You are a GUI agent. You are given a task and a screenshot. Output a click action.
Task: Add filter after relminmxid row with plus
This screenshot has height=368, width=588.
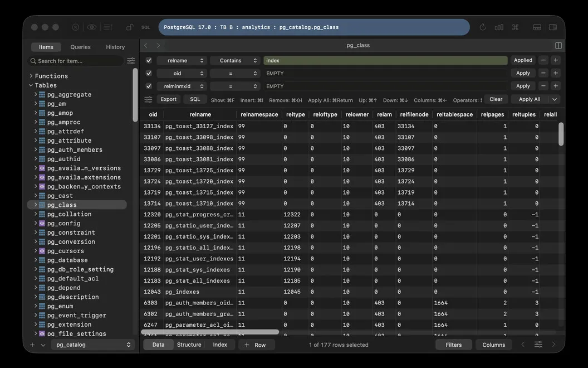[556, 86]
